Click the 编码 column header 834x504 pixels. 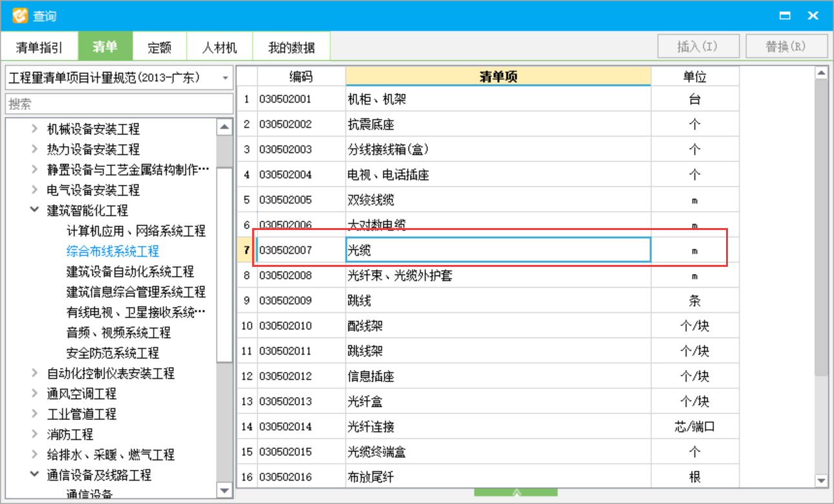[x=301, y=77]
